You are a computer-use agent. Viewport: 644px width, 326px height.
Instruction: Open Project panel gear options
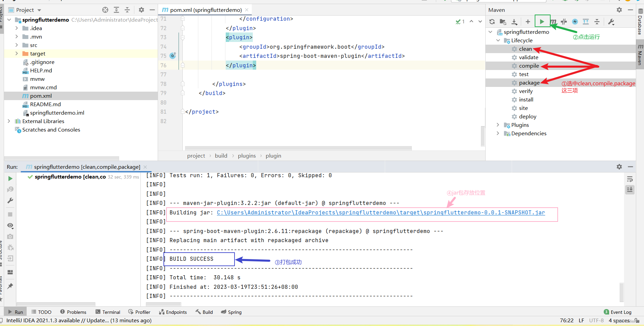pos(141,10)
